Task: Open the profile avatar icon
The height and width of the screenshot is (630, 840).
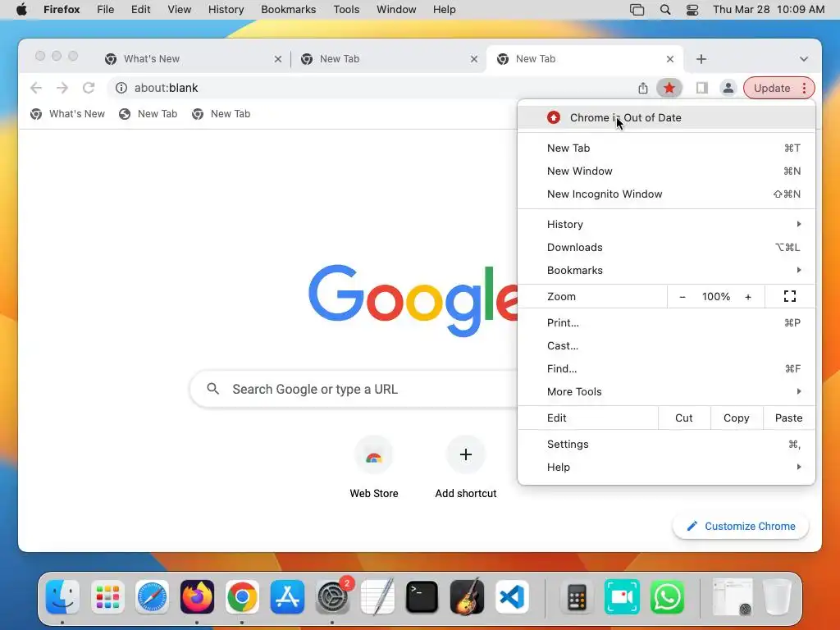Action: 728,88
